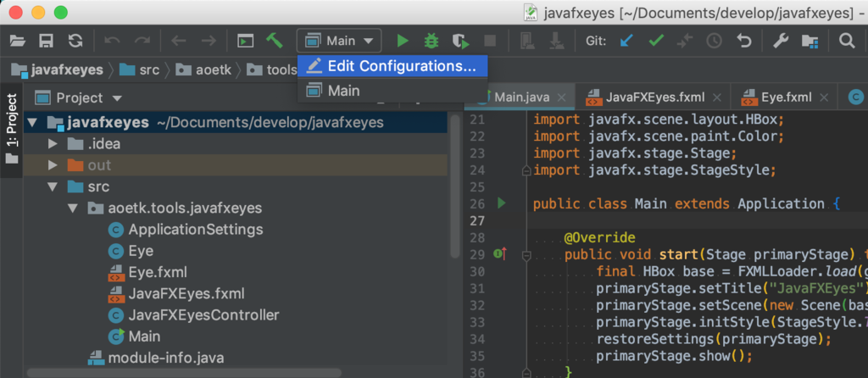
Task: Toggle fold marker at line 24 imports
Action: point(526,170)
